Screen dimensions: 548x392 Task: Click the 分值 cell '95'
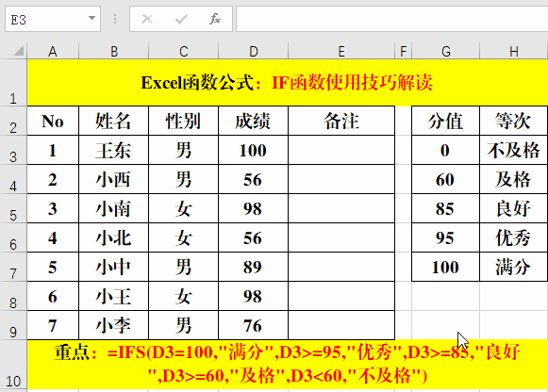tap(446, 237)
